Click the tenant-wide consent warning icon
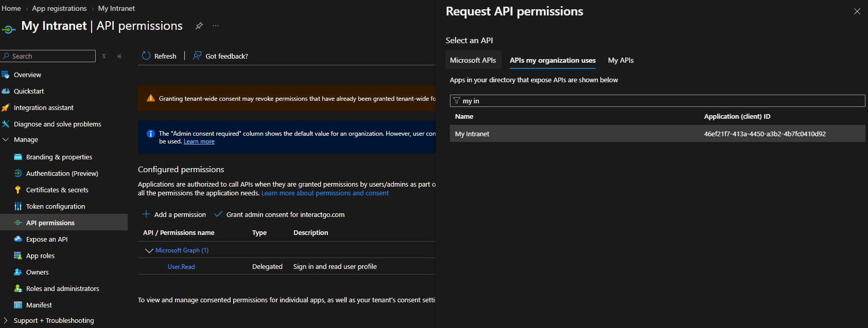Screen dimensions: 868x328 point(151,98)
